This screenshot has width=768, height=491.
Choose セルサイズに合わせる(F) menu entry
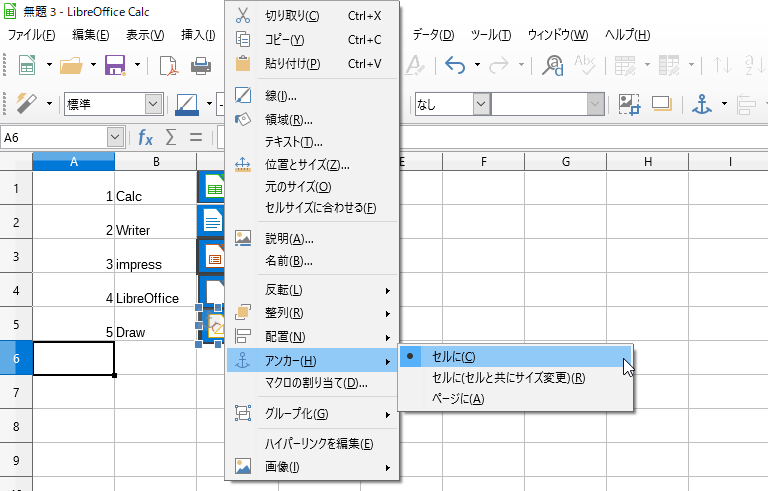312,208
